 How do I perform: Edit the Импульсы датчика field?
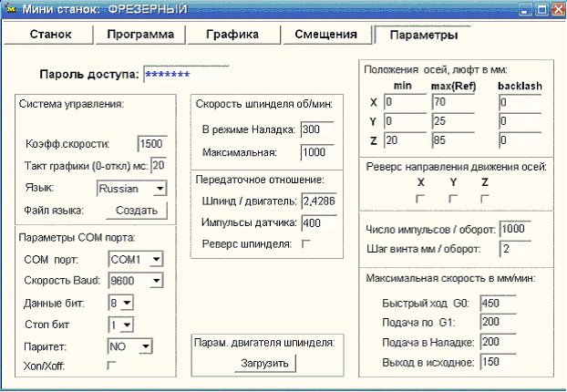coord(319,222)
